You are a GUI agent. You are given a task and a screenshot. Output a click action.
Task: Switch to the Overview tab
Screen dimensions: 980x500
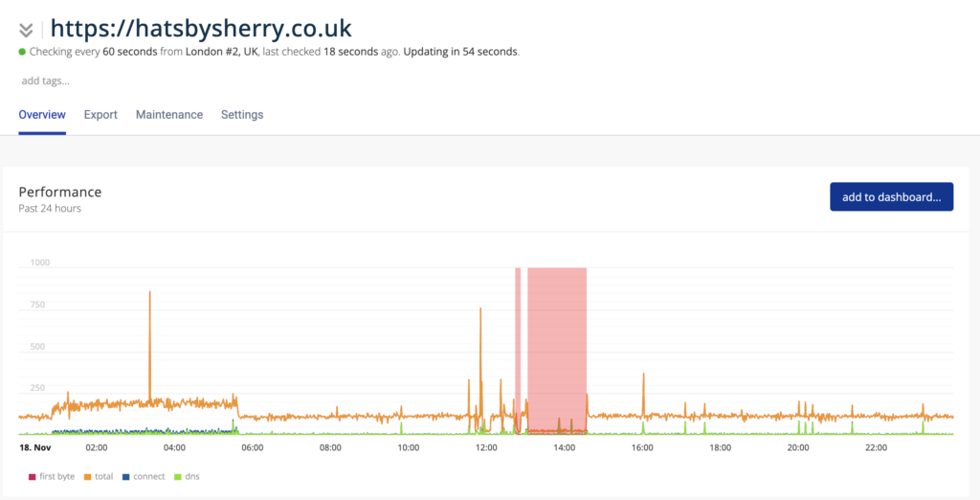point(42,115)
